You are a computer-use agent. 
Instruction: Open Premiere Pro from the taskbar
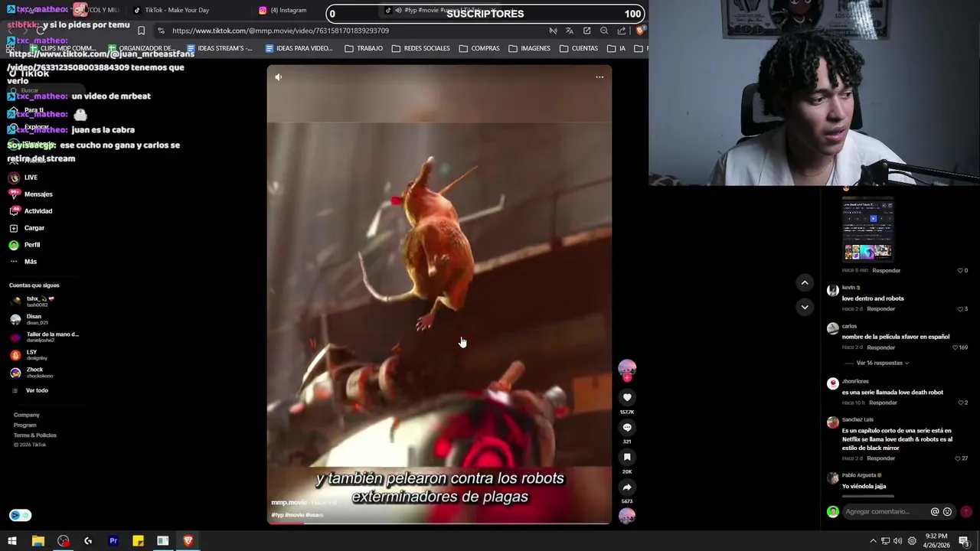(x=113, y=541)
